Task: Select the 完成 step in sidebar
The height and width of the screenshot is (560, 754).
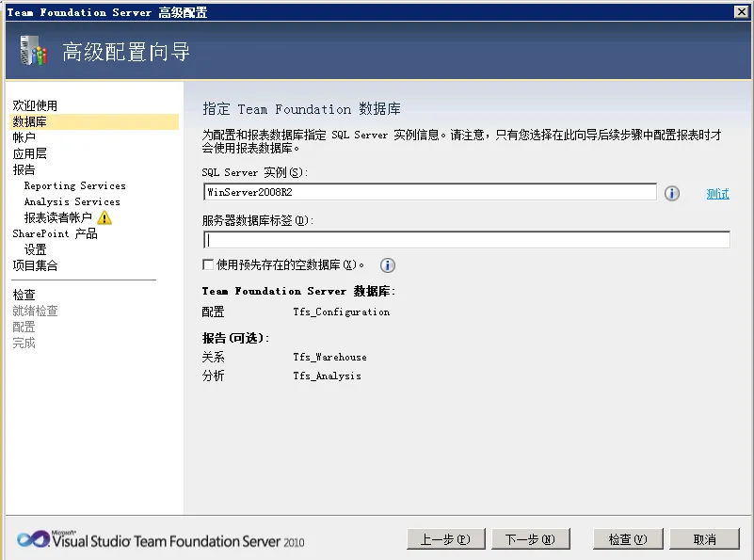Action: coord(24,343)
